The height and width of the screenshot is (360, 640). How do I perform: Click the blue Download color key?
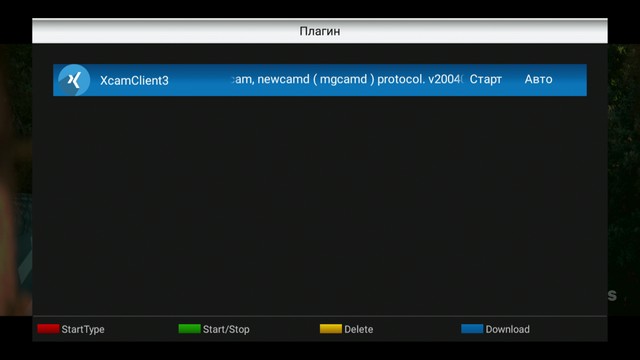tap(472, 329)
